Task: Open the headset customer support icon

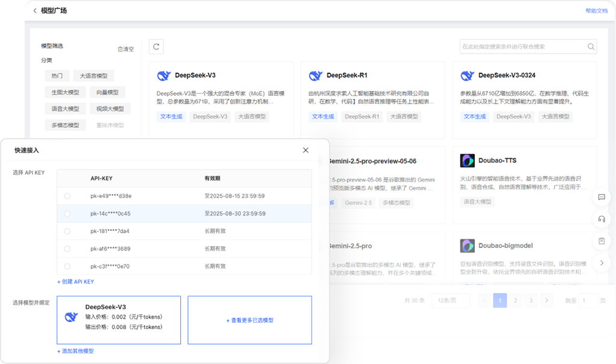Action: coord(601,219)
